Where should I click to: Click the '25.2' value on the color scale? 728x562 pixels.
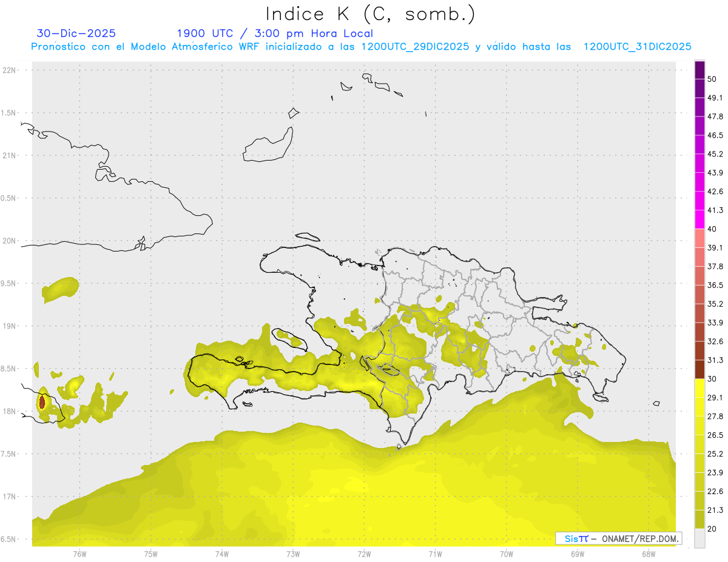pos(715,454)
